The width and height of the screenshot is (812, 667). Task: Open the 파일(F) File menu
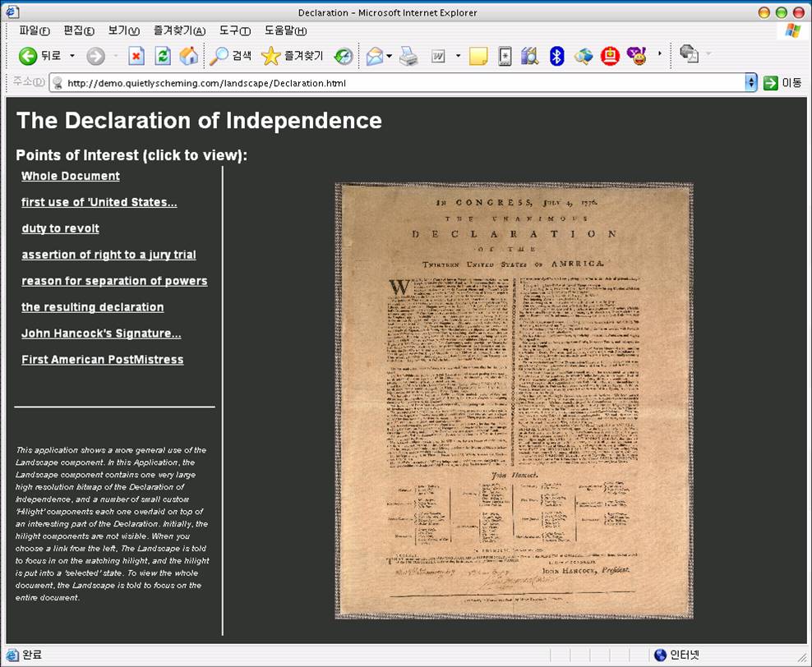pos(35,30)
